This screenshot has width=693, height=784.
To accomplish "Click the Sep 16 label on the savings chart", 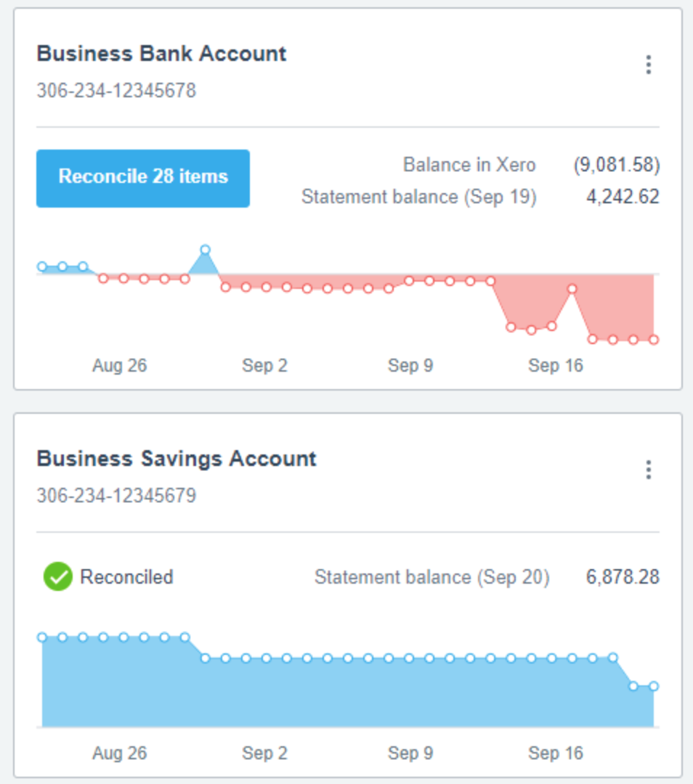I will 554,753.
